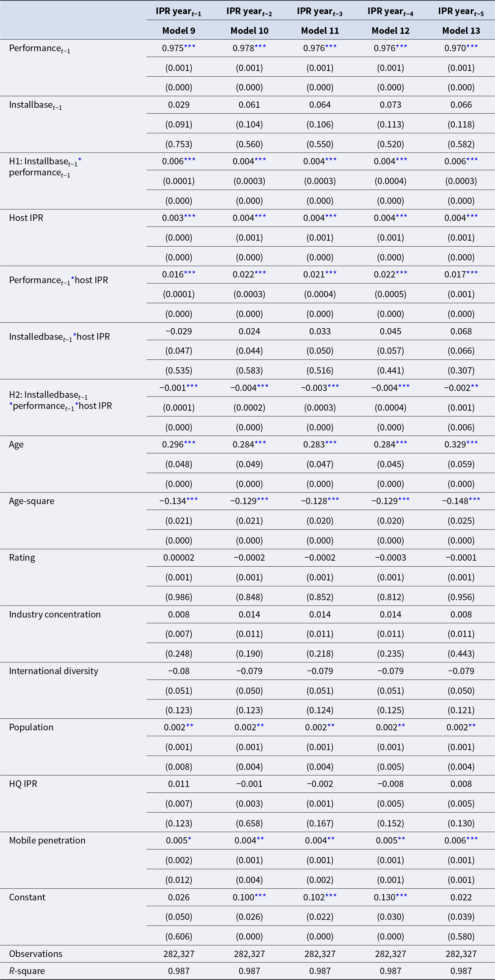Click the blue asterisks after 0.975
Image resolution: width=495 pixels, height=980 pixels.
[190, 47]
